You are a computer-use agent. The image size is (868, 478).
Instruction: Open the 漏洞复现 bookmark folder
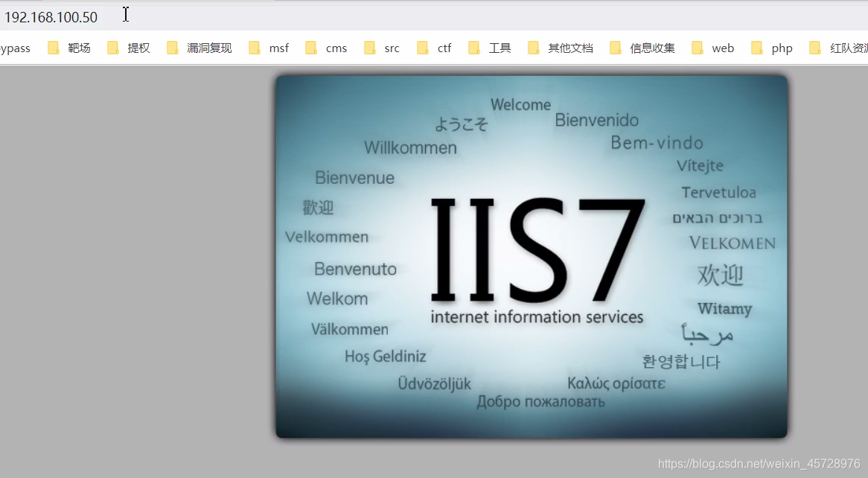pos(200,48)
